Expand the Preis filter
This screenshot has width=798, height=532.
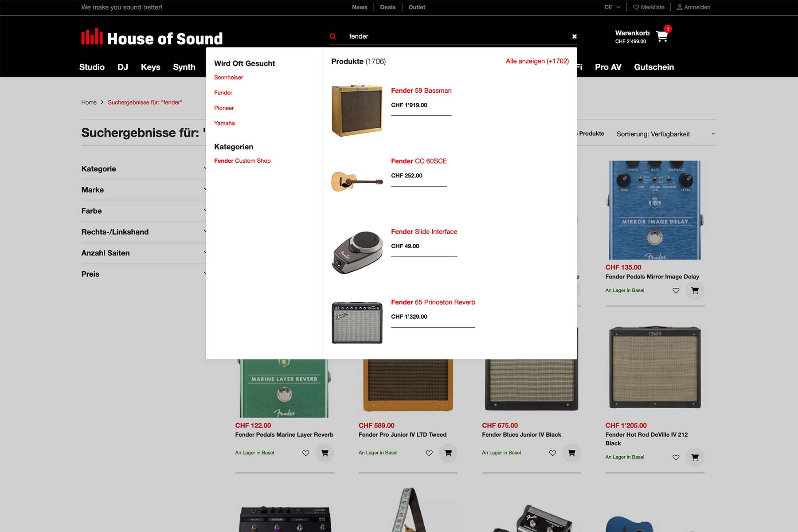coord(143,274)
